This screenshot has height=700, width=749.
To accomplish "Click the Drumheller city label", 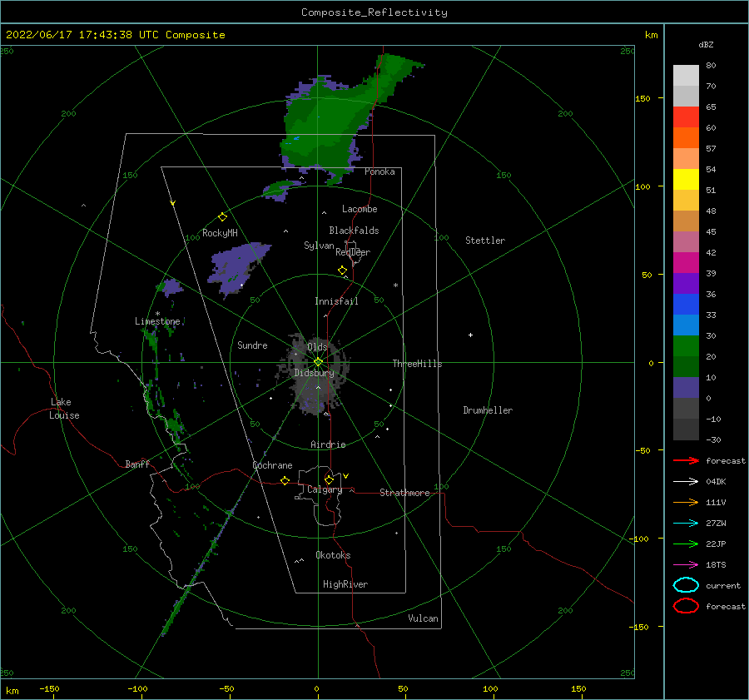I will pos(488,410).
